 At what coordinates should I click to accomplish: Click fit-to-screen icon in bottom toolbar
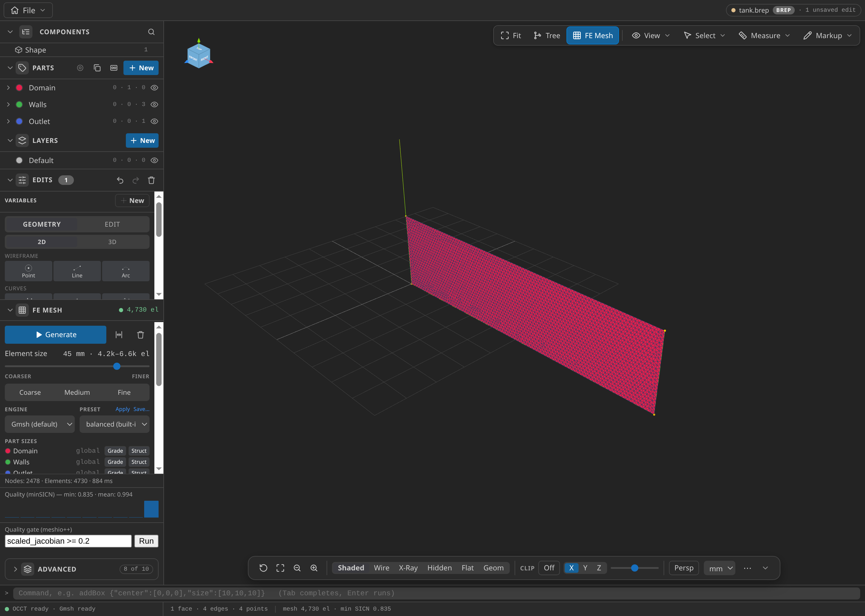(x=280, y=568)
